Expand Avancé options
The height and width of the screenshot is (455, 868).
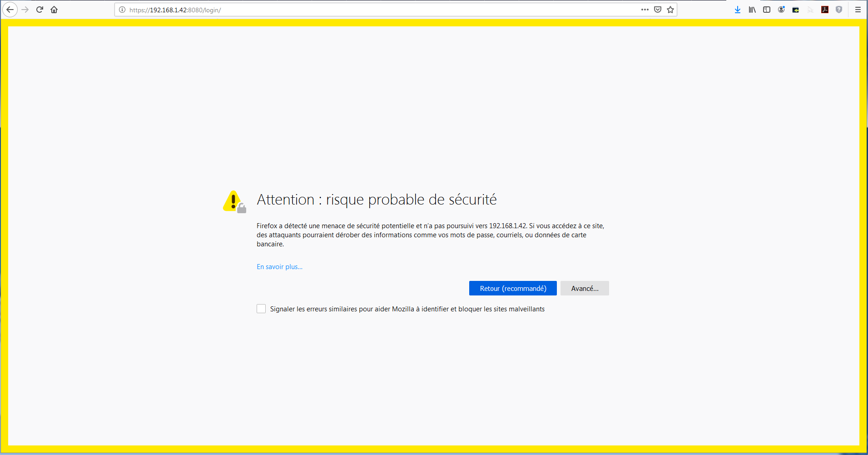[585, 288]
